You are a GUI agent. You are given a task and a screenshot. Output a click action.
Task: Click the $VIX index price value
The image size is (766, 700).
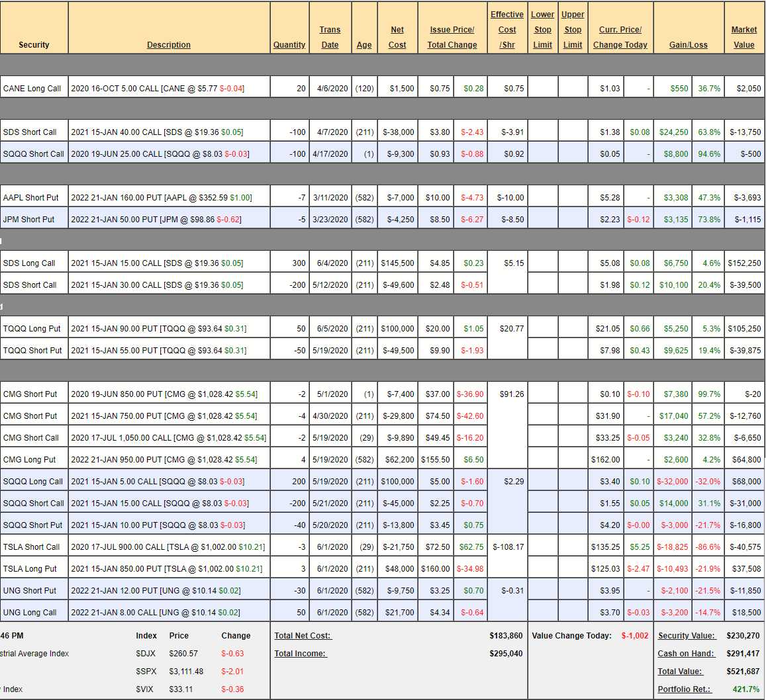[181, 689]
